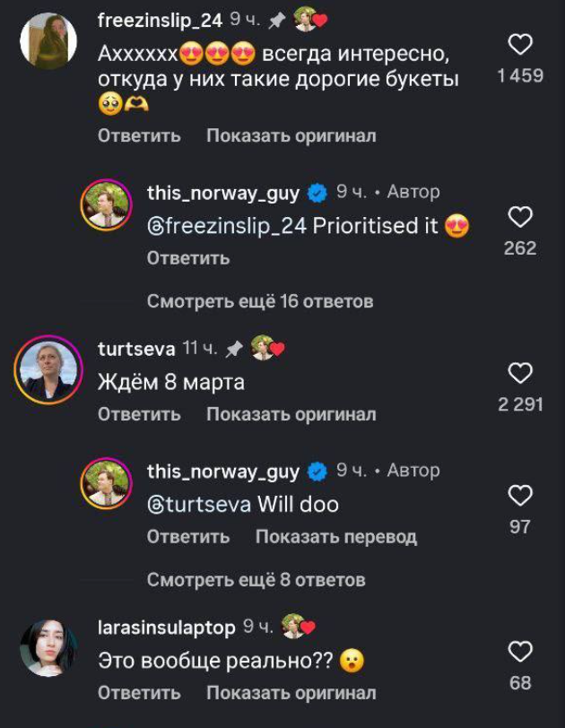Show original of freezinslip_24's comment
565x728 pixels.
tap(291, 136)
